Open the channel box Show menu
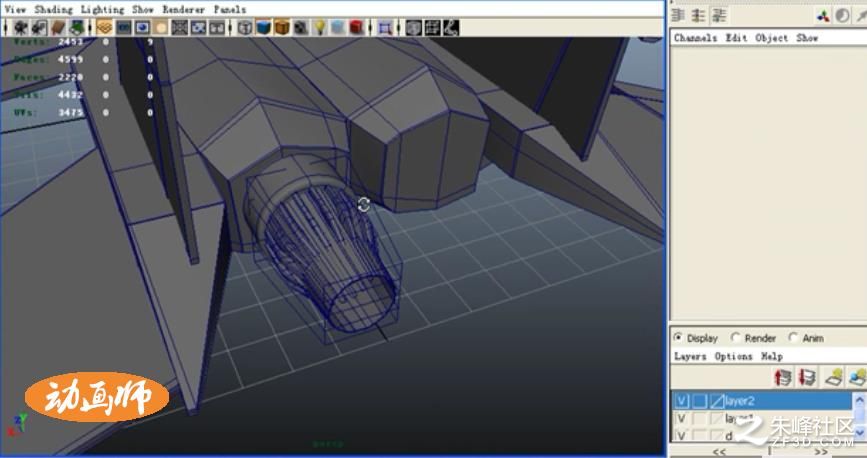The height and width of the screenshot is (458, 867). (807, 38)
